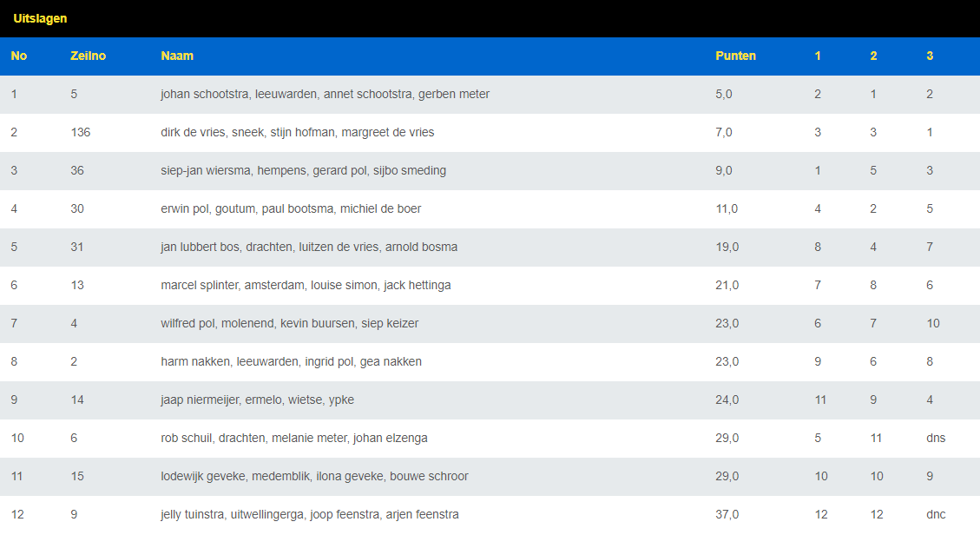
Task: Click the erwin pol, goutum name cell
Action: coord(291,208)
